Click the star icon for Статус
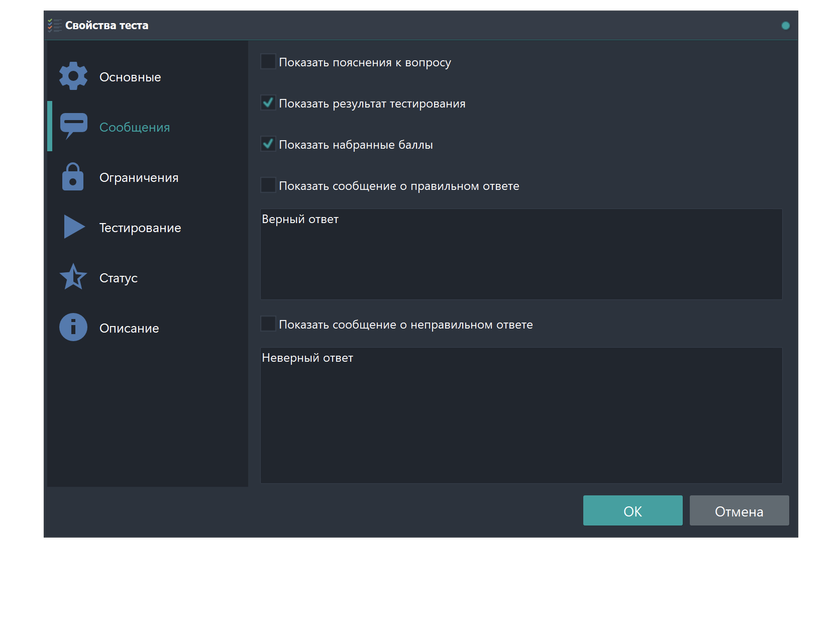This screenshot has height=628, width=840. [73, 277]
